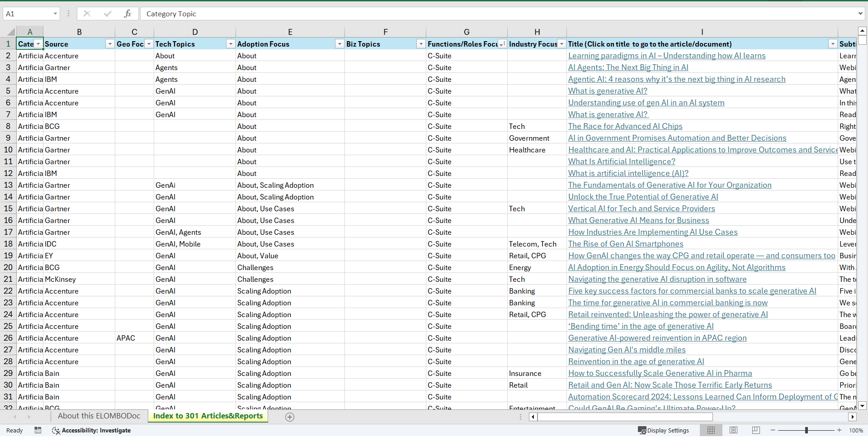Select cell Telecom, Tech in row 18

537,244
